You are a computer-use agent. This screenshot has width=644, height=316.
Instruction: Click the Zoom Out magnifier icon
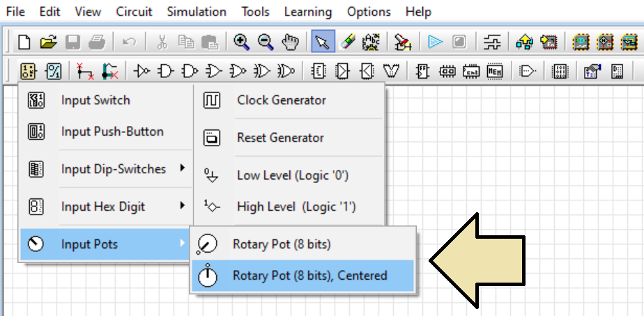pyautogui.click(x=266, y=42)
